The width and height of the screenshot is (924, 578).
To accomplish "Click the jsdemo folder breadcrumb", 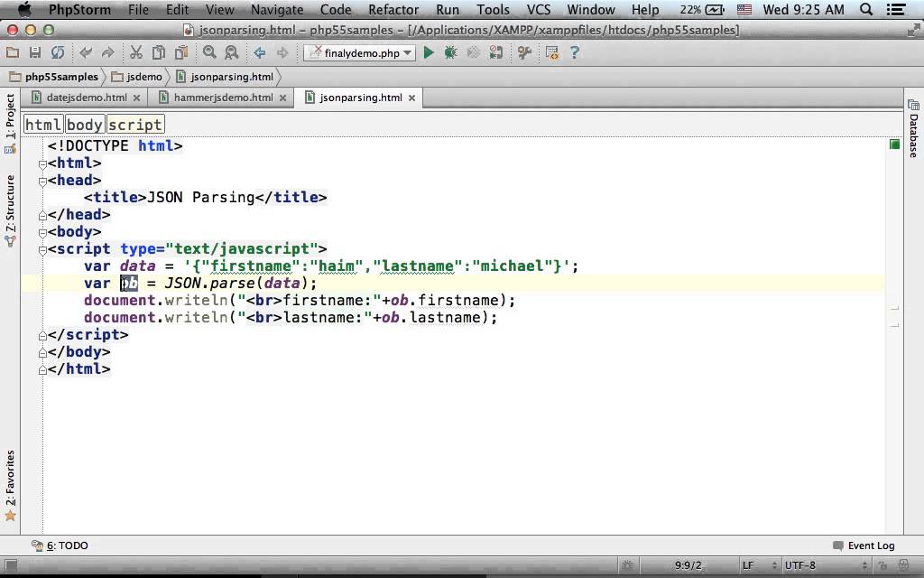I will (137, 77).
